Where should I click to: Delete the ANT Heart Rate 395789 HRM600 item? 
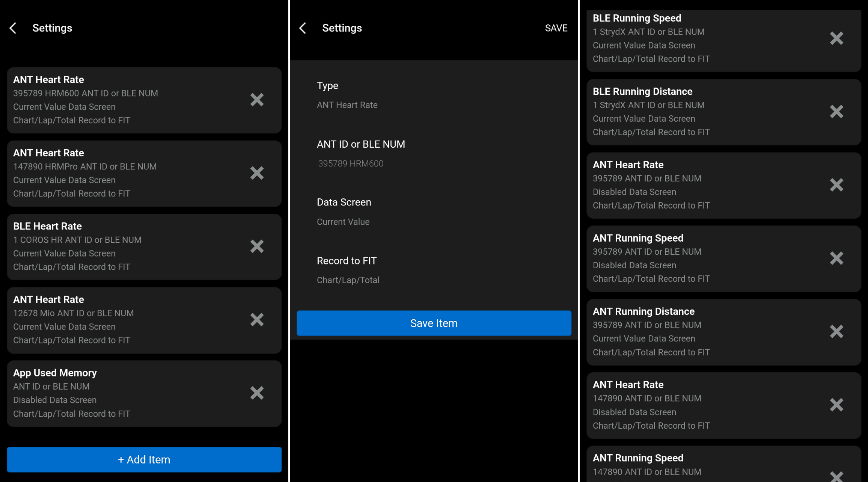tap(257, 100)
